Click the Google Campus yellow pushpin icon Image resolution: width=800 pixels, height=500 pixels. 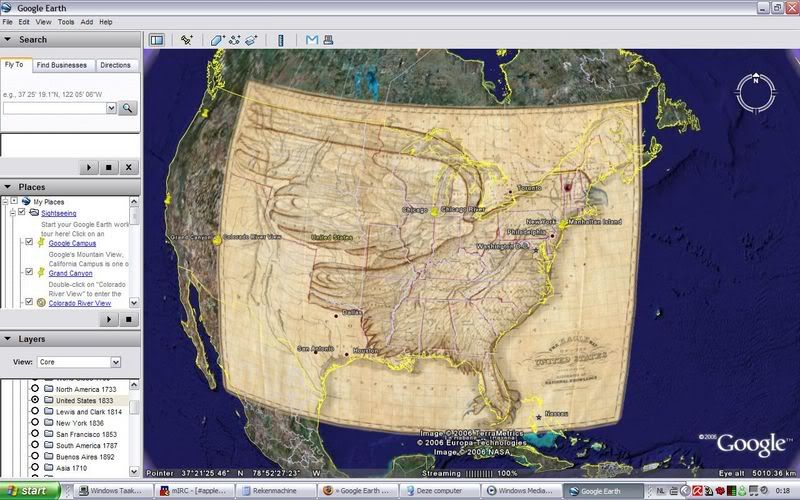tap(41, 243)
